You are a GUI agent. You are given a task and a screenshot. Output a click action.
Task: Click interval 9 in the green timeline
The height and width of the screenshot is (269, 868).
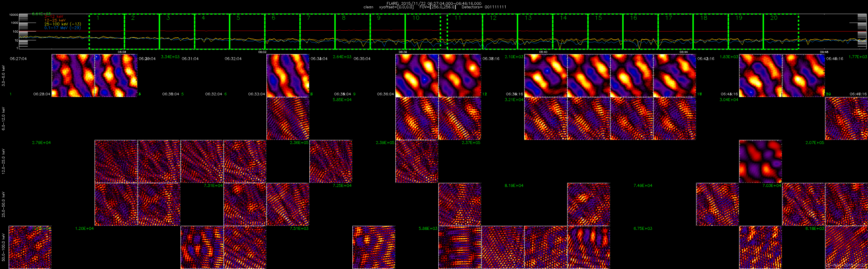[388, 32]
